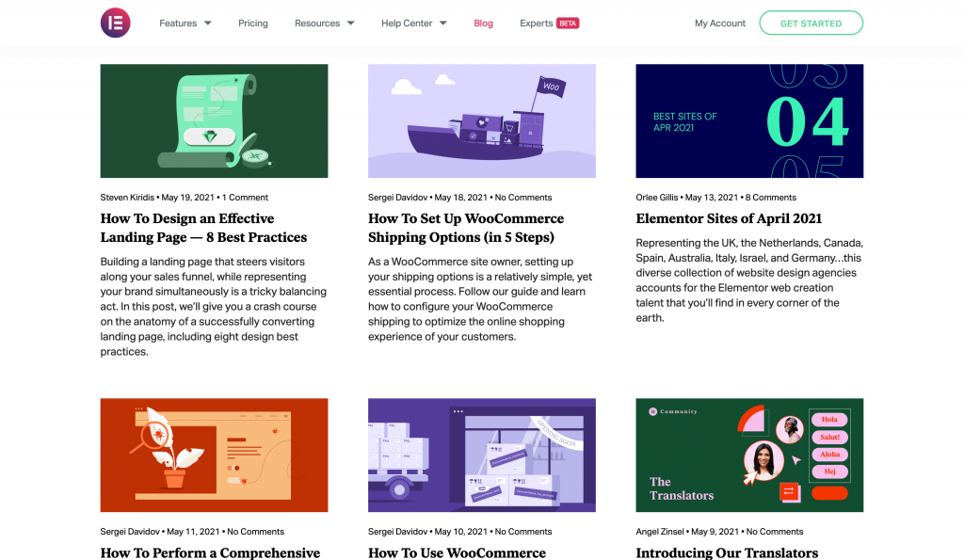Open the WooCommerce ship illustration thumbnail
The width and height of the screenshot is (964, 560).
coord(481,120)
